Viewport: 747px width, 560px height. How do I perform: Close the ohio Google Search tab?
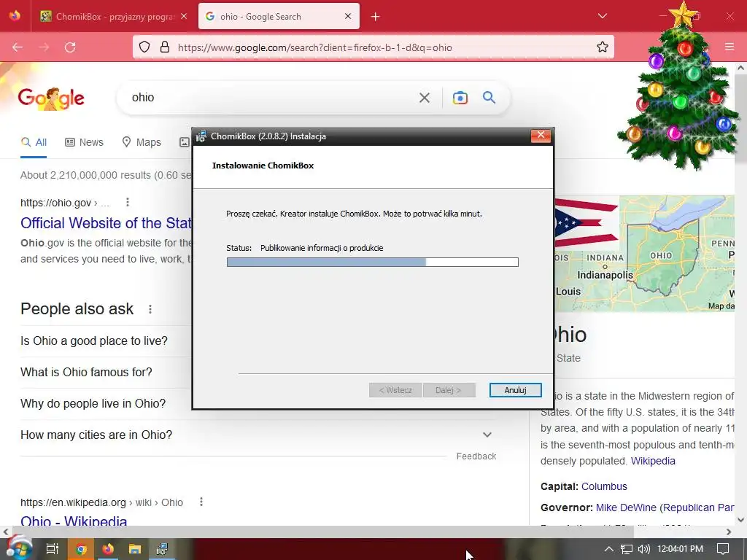click(x=348, y=16)
